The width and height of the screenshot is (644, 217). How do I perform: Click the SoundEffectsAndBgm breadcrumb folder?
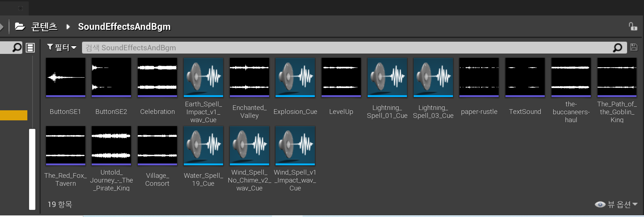(x=124, y=27)
